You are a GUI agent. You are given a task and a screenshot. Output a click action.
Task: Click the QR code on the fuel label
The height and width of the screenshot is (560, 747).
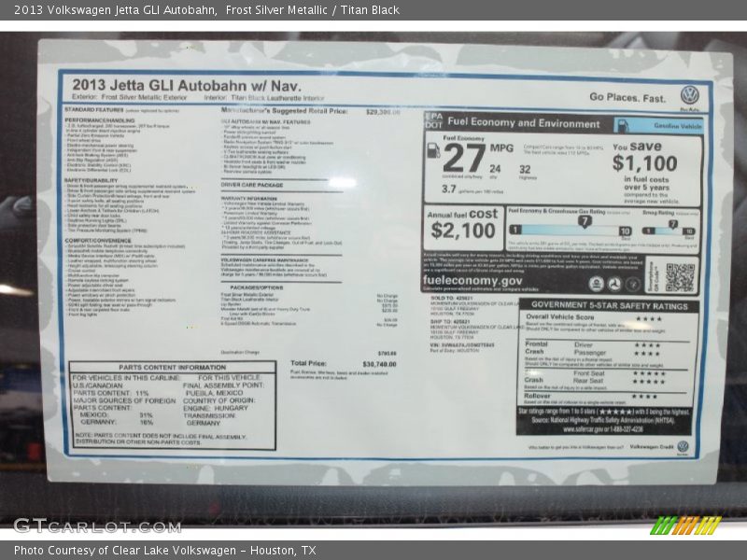click(x=681, y=277)
